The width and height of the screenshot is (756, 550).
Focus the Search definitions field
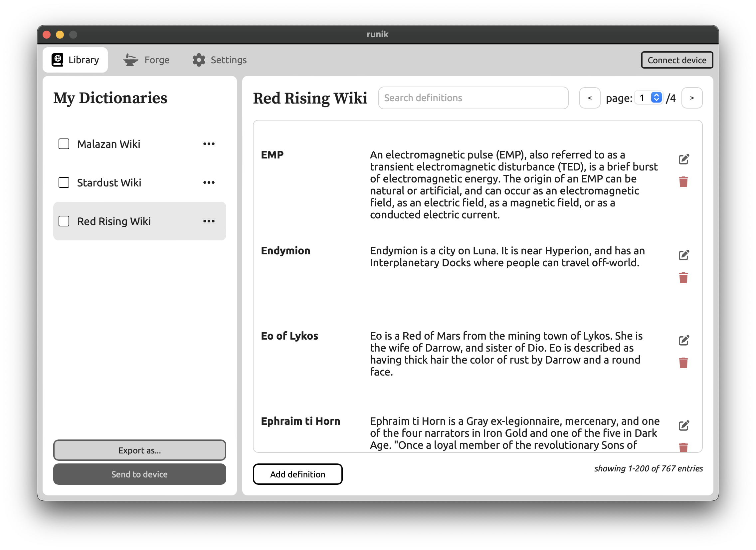tap(473, 98)
